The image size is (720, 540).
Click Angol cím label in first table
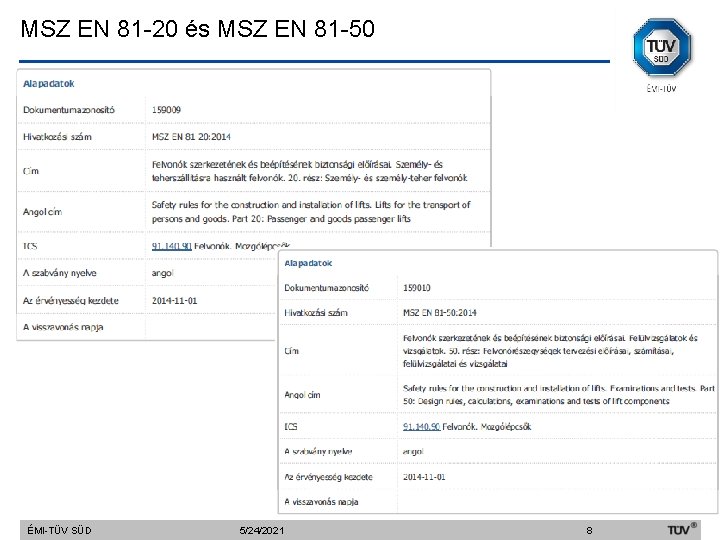(42, 212)
